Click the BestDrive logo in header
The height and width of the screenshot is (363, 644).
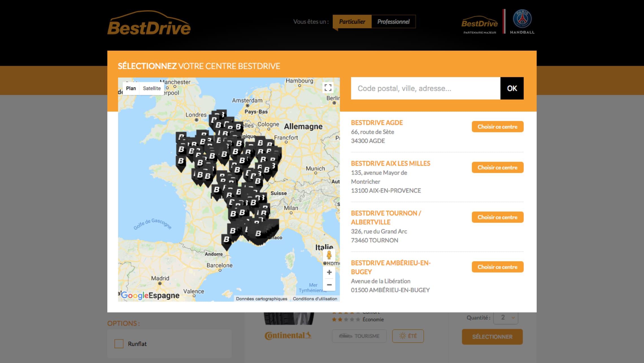[149, 23]
